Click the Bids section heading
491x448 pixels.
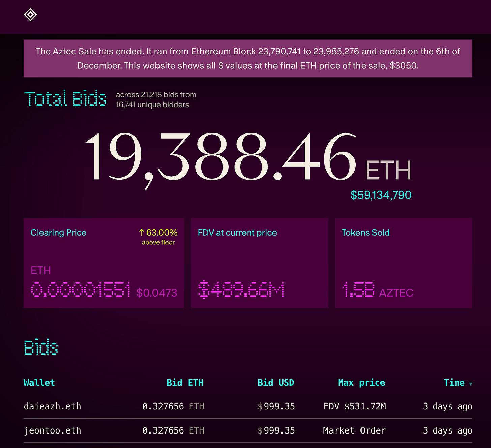41,347
